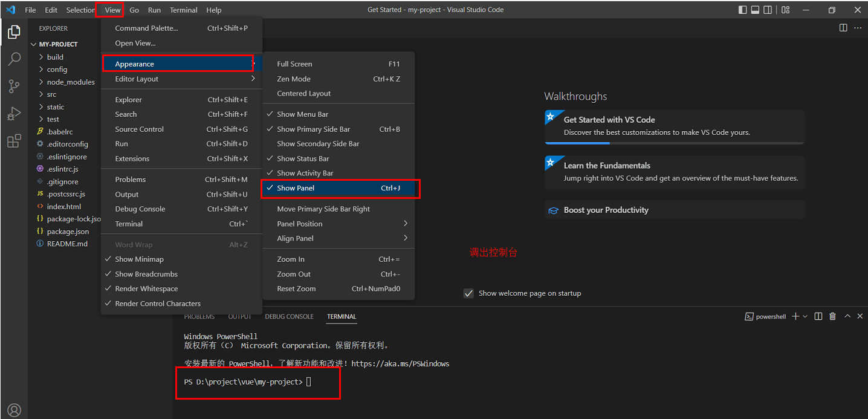Open package.json in the explorer
Screen dimensions: 868x419
(x=68, y=232)
